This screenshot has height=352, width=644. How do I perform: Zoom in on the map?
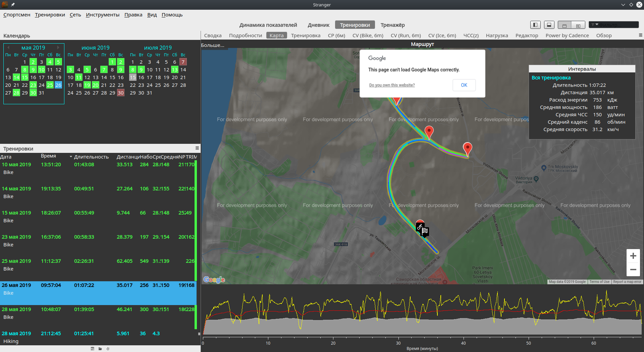633,256
